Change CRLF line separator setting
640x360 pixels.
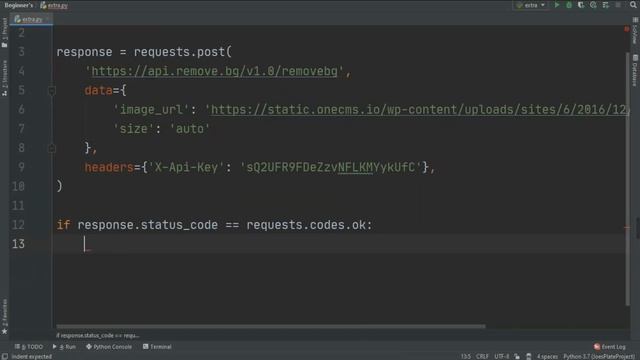[482, 356]
